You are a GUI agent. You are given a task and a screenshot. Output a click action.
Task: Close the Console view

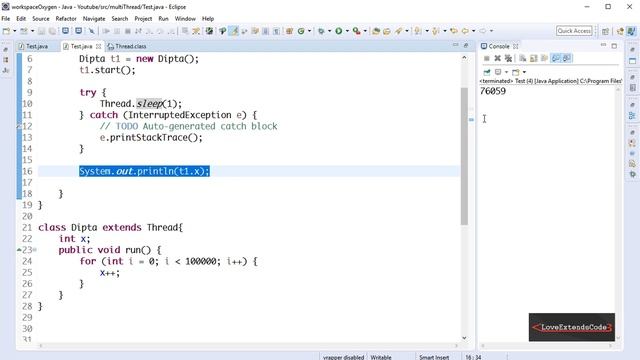[x=516, y=47]
